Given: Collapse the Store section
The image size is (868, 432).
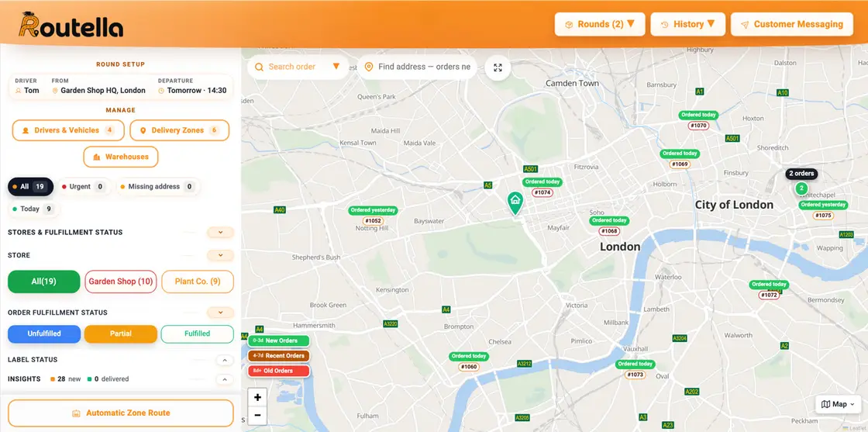Looking at the screenshot, I should (x=220, y=255).
